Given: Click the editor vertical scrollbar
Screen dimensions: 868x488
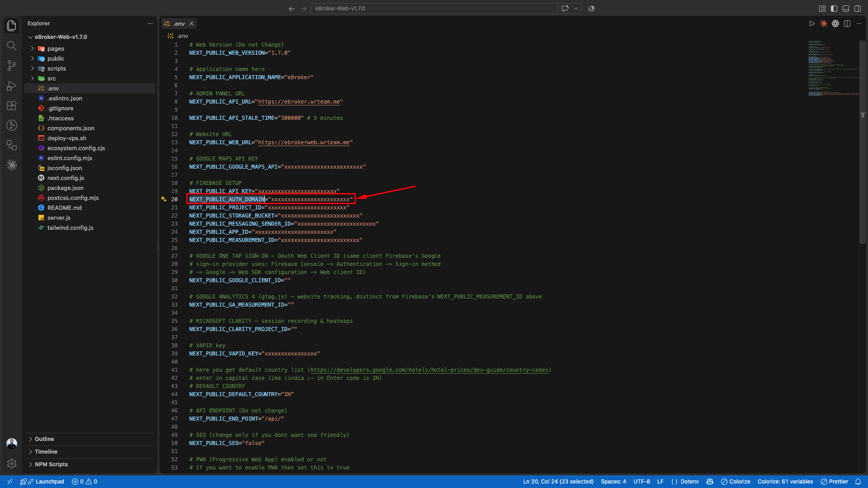Looking at the screenshot, I should (x=863, y=142).
